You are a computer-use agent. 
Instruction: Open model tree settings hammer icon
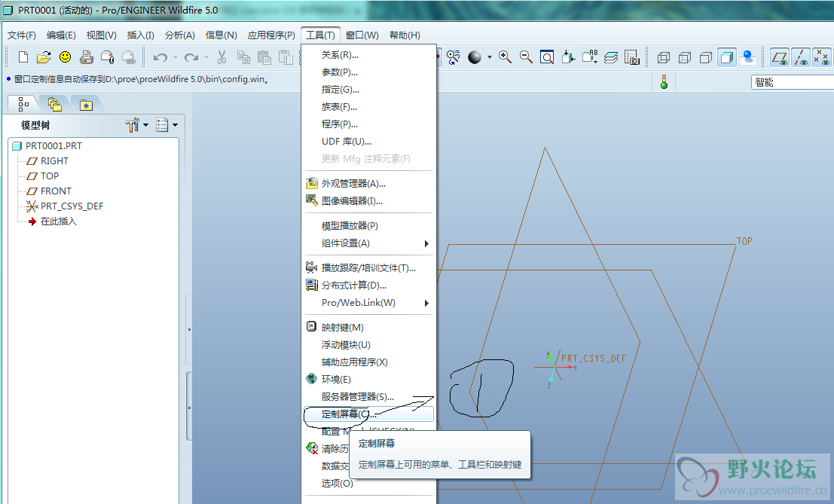coord(132,125)
